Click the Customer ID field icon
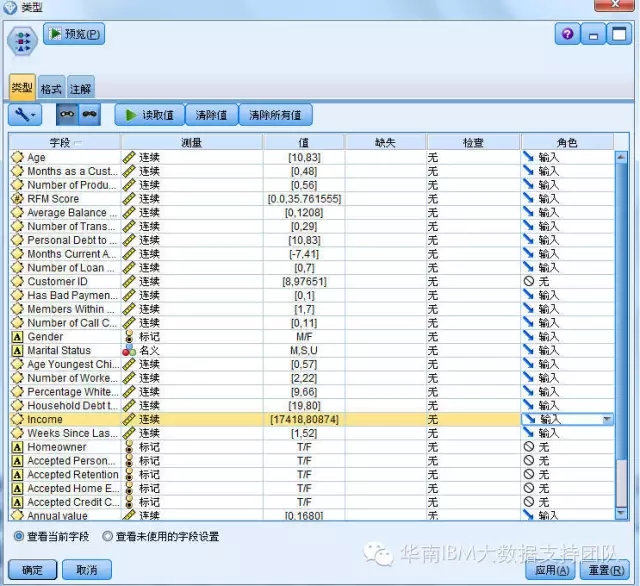Viewport: 640px width, 586px height. (18, 281)
